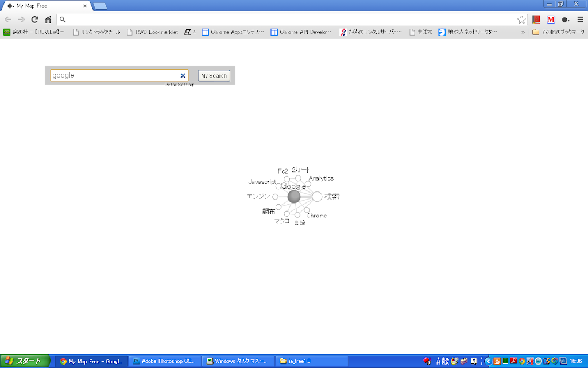
Task: Open the その他のブックマーク folder
Action: 558,32
